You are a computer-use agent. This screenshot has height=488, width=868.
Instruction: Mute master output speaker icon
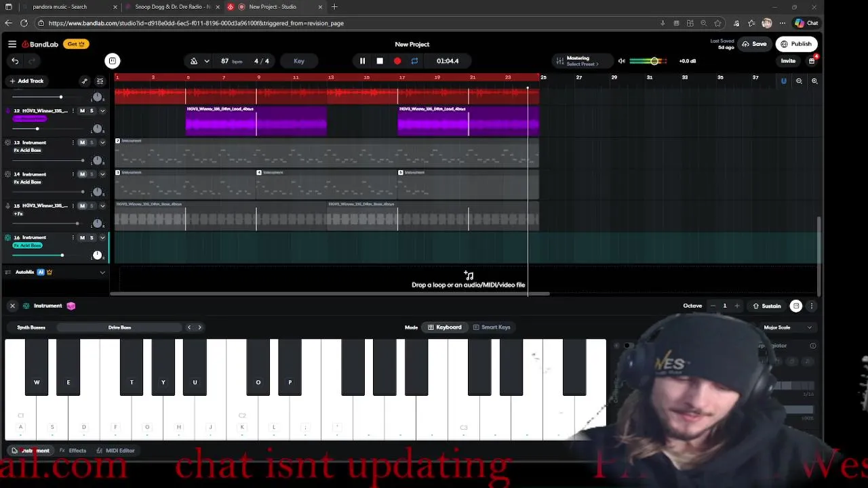pyautogui.click(x=621, y=61)
